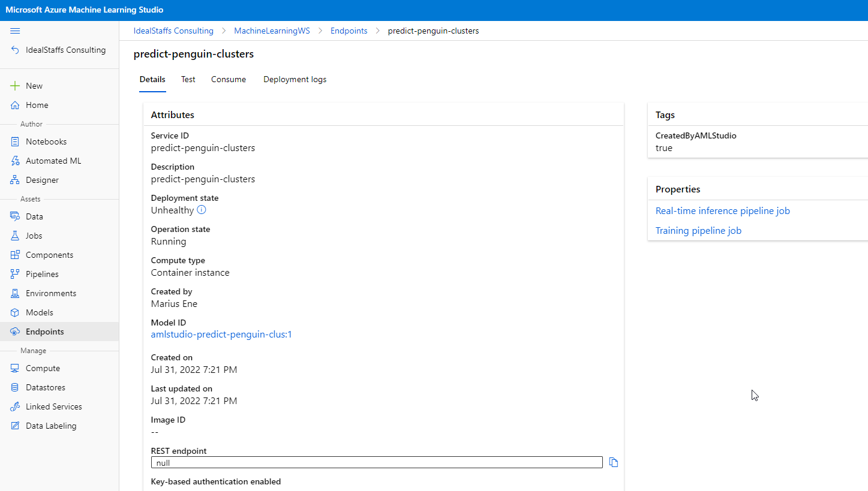
Task: Switch to the Test tab
Action: click(188, 79)
